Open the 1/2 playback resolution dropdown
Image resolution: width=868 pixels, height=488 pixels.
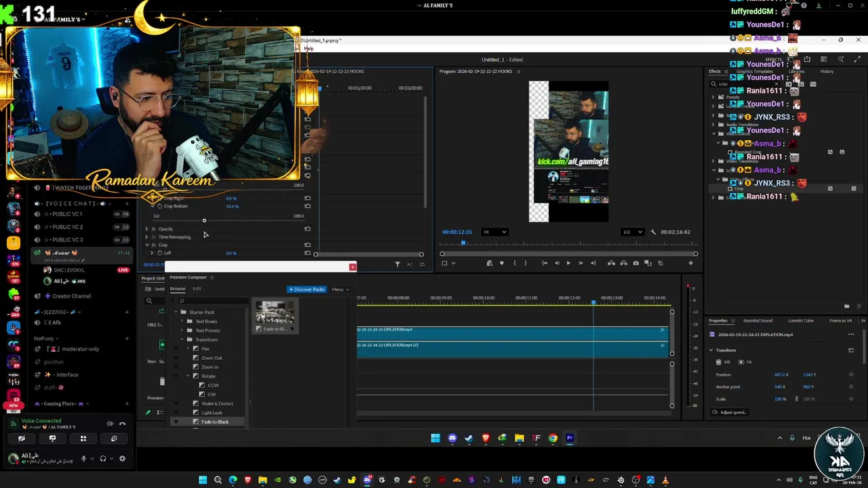point(631,232)
